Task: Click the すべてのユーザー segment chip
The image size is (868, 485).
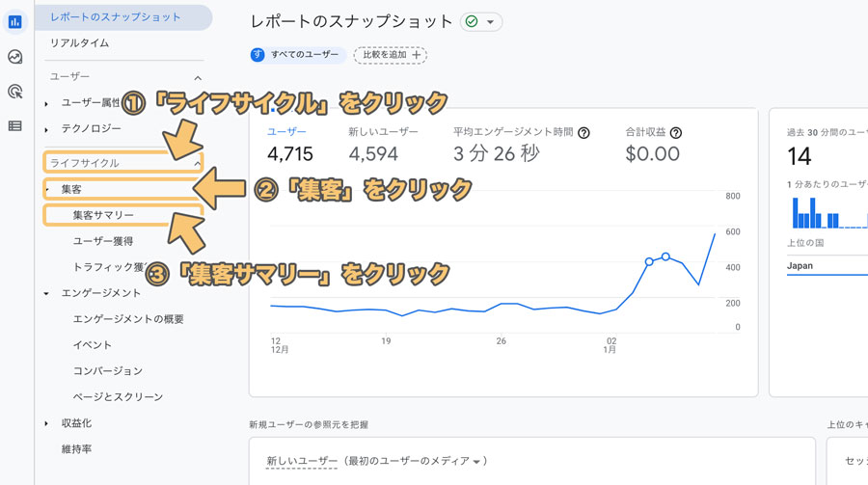Action: point(298,55)
